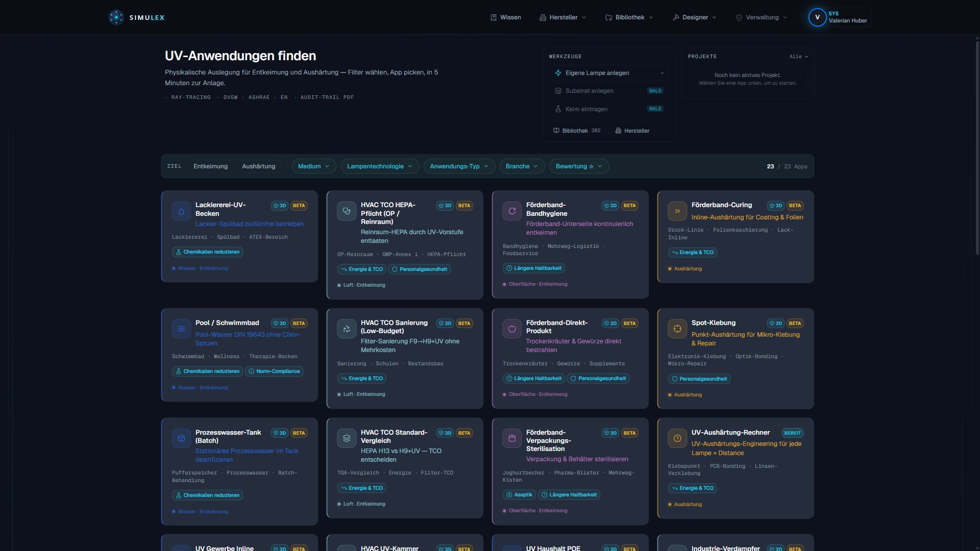Open the Industrie-Verdampfer card
The image size is (980, 551).
(x=736, y=543)
